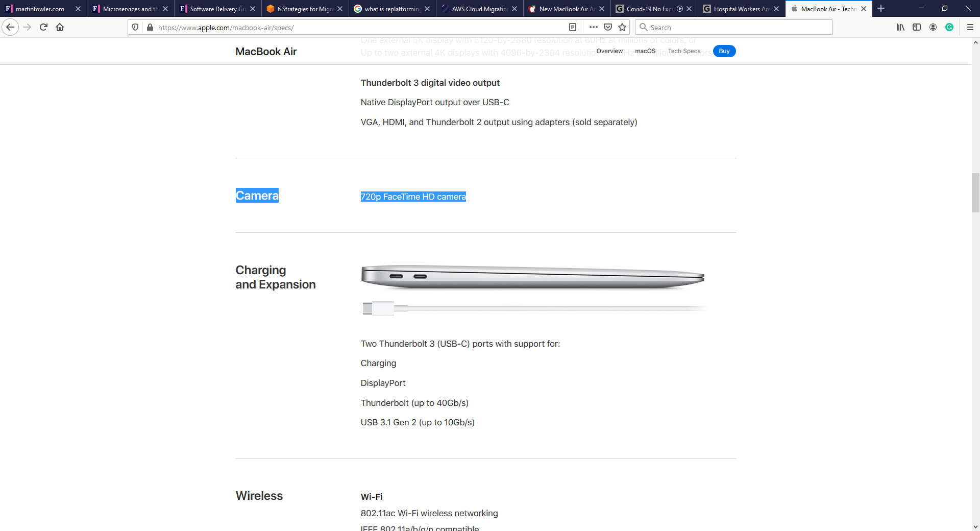Click the vertical page scrollbar thumb
The image size is (980, 531).
(975, 192)
